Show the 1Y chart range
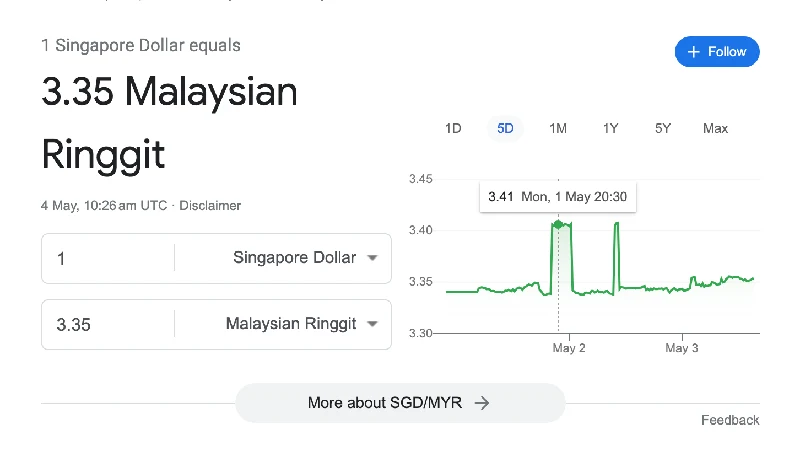This screenshot has height=462, width=800. point(610,128)
